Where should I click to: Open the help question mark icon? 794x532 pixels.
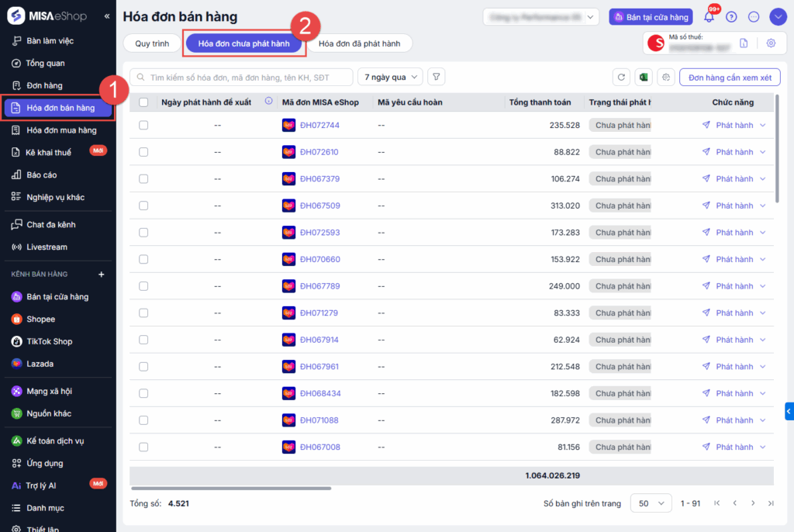pos(731,17)
